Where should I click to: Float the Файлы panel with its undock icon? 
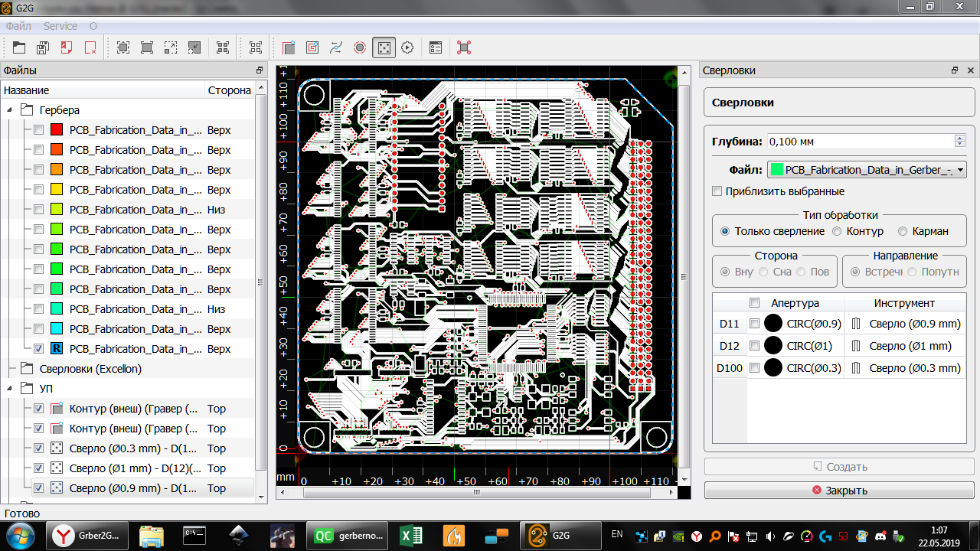coord(260,70)
